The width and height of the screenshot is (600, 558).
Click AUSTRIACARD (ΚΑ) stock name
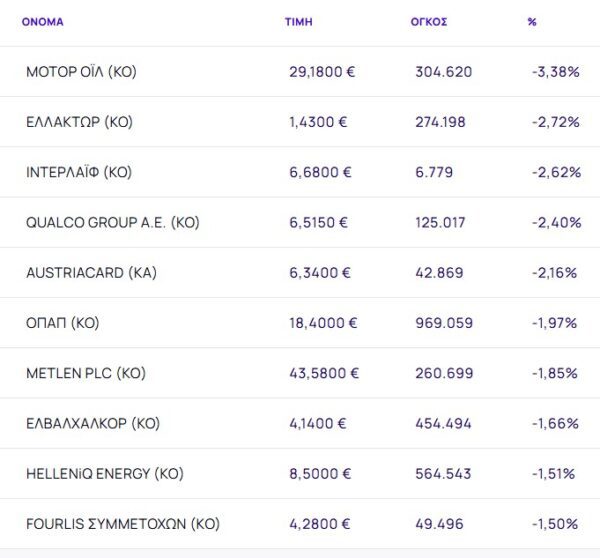[91, 273]
